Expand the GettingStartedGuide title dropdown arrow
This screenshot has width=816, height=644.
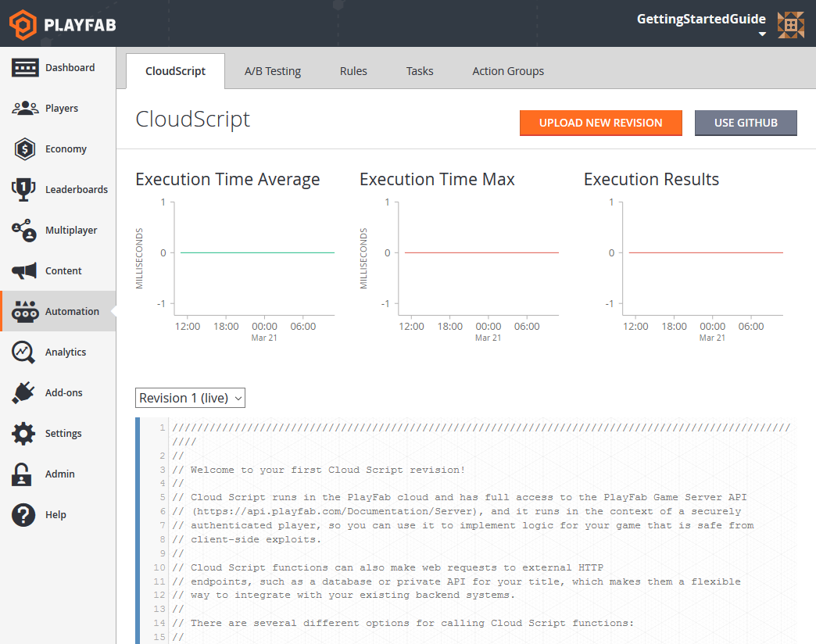[762, 34]
